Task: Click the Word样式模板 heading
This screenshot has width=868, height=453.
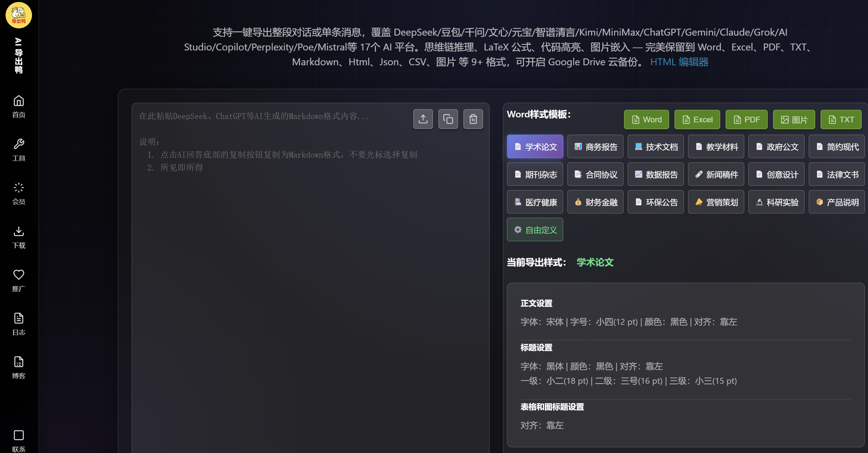Action: (x=539, y=114)
